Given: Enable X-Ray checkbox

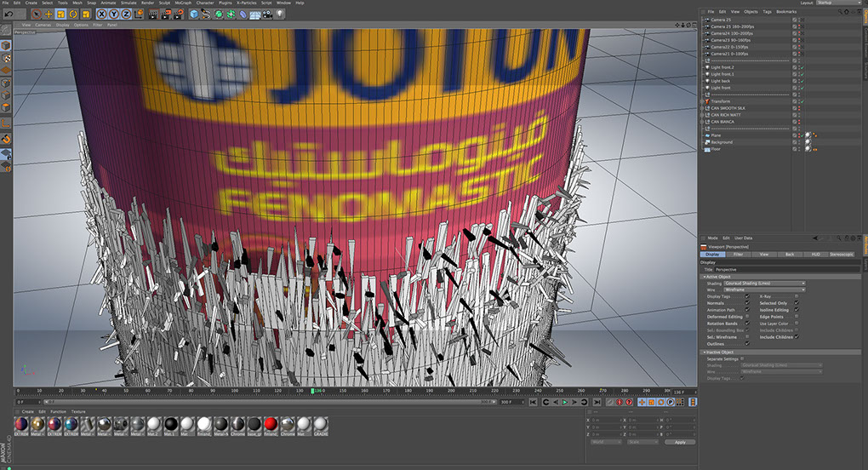Looking at the screenshot, I should click(797, 296).
